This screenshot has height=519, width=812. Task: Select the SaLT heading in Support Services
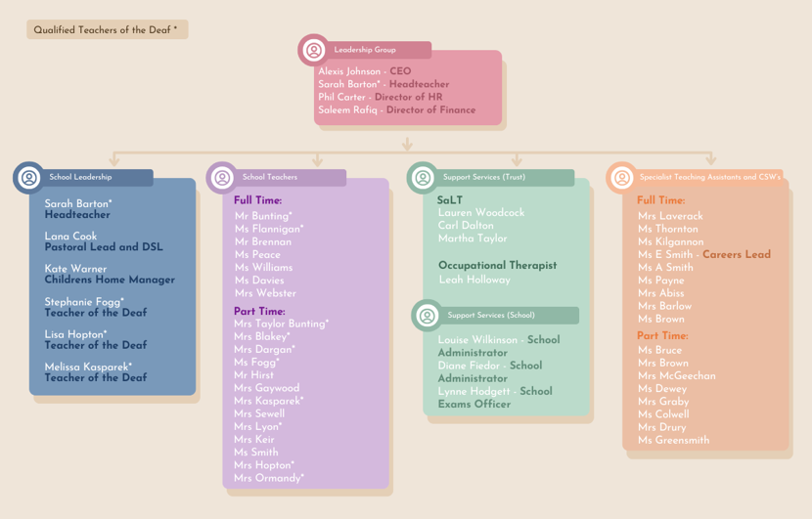[x=450, y=199]
